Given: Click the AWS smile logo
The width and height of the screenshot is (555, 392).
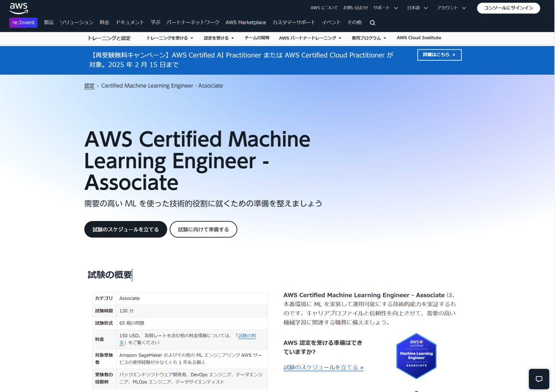Looking at the screenshot, I should pyautogui.click(x=18, y=8).
